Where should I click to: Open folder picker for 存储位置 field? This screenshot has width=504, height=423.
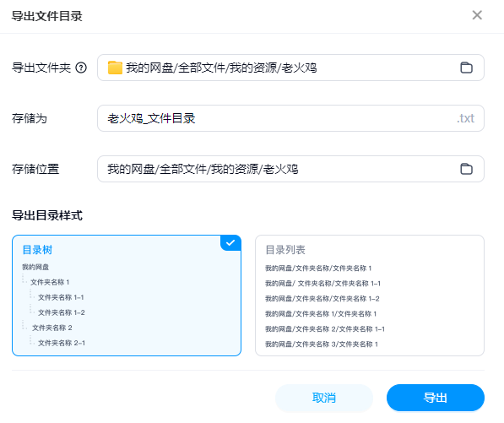point(466,169)
